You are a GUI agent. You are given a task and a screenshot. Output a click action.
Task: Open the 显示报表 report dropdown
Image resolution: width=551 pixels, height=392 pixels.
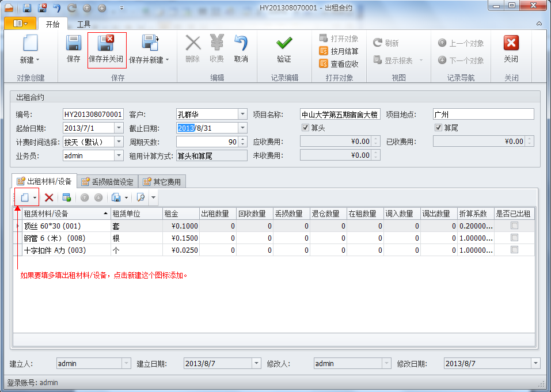point(421,60)
